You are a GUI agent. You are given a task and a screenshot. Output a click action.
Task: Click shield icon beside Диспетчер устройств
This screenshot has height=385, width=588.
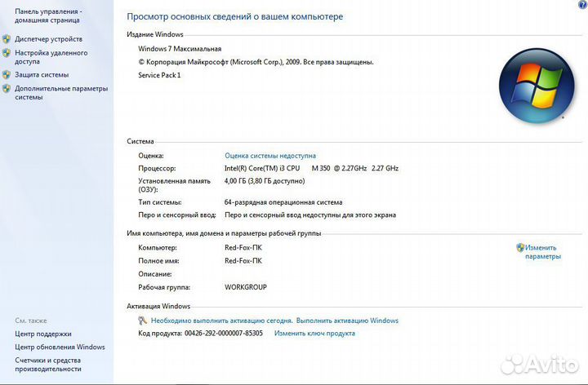point(7,39)
